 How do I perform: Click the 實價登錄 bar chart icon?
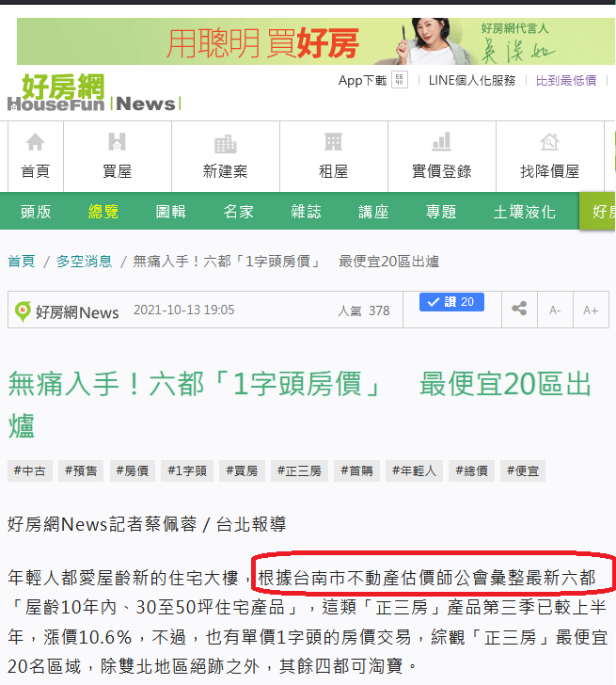tap(441, 141)
